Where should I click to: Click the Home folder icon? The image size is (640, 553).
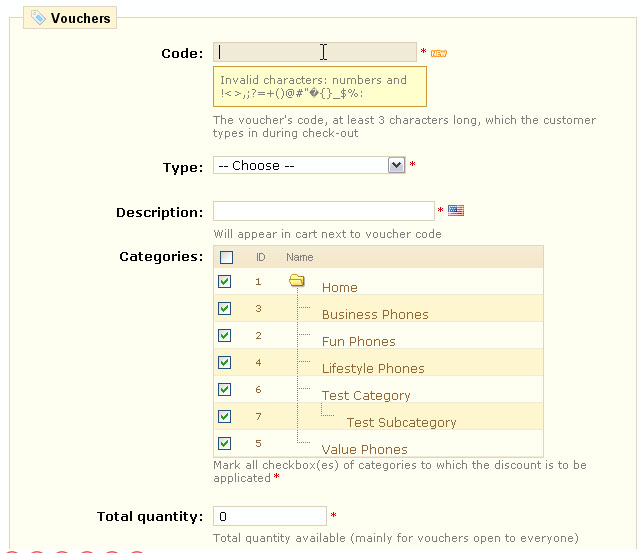(297, 281)
